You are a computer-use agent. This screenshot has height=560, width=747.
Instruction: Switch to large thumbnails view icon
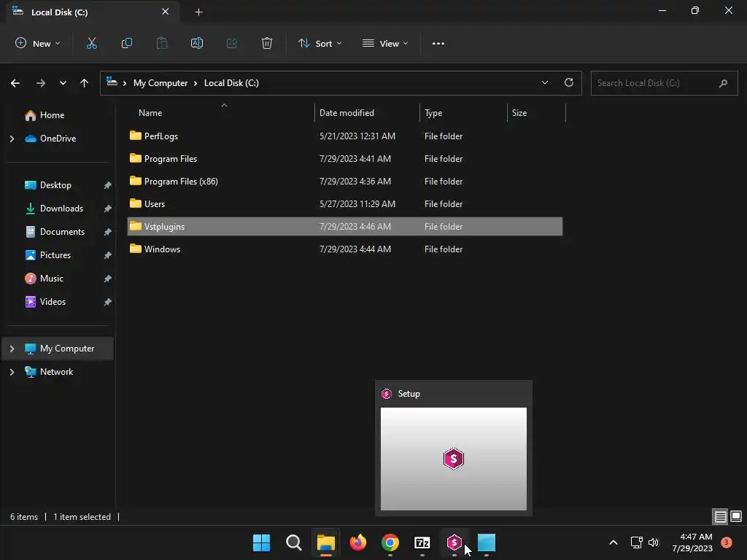736,516
